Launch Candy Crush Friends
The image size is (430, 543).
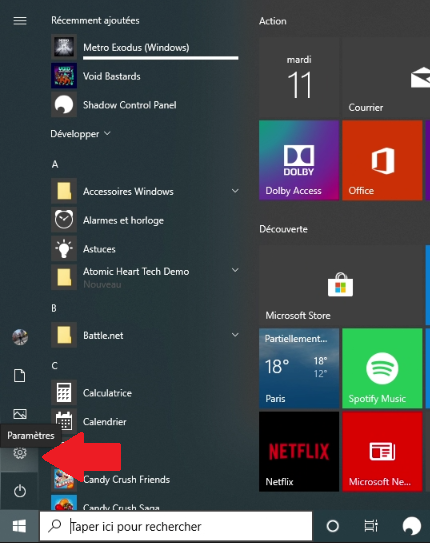tap(145, 479)
